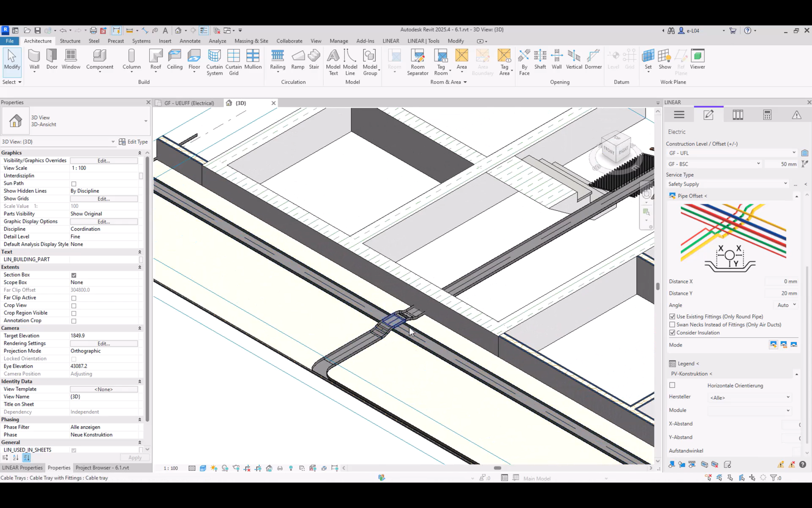Expand the Hersteller dropdown

point(749,397)
